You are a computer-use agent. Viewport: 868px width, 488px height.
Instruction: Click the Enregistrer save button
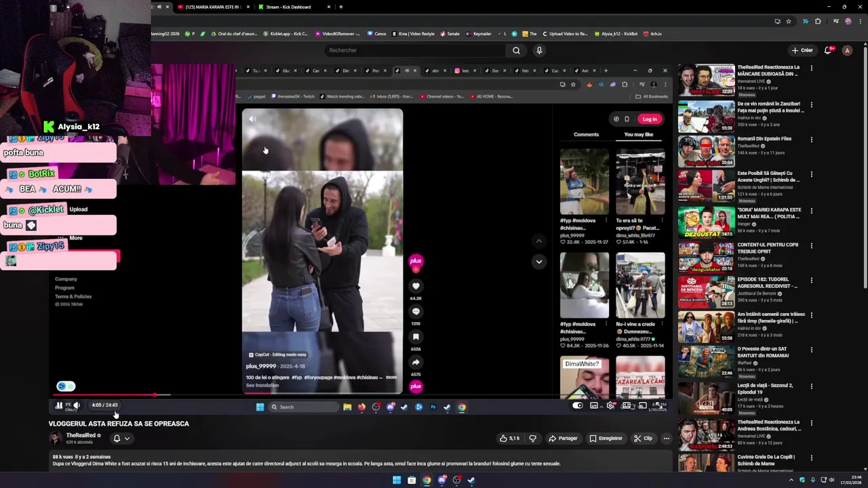[606, 439]
